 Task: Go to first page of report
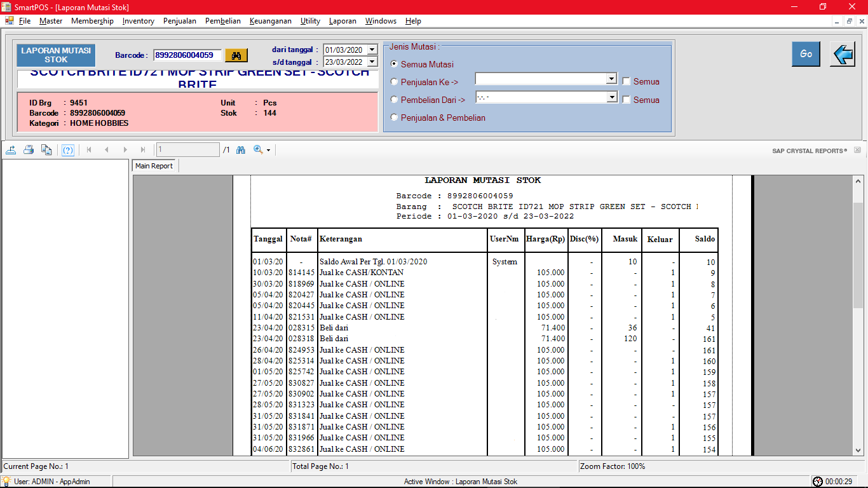[x=89, y=150]
